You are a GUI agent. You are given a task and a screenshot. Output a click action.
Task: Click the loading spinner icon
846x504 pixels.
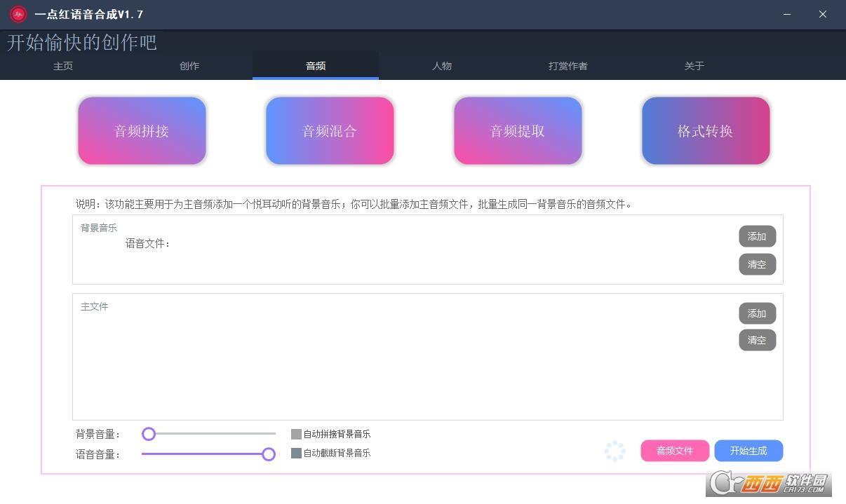(x=615, y=451)
